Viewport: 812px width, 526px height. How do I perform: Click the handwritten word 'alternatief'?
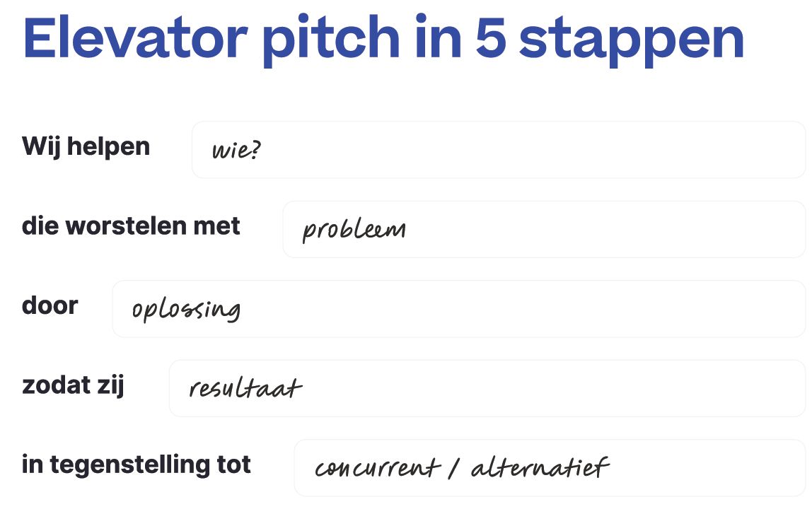[540, 467]
